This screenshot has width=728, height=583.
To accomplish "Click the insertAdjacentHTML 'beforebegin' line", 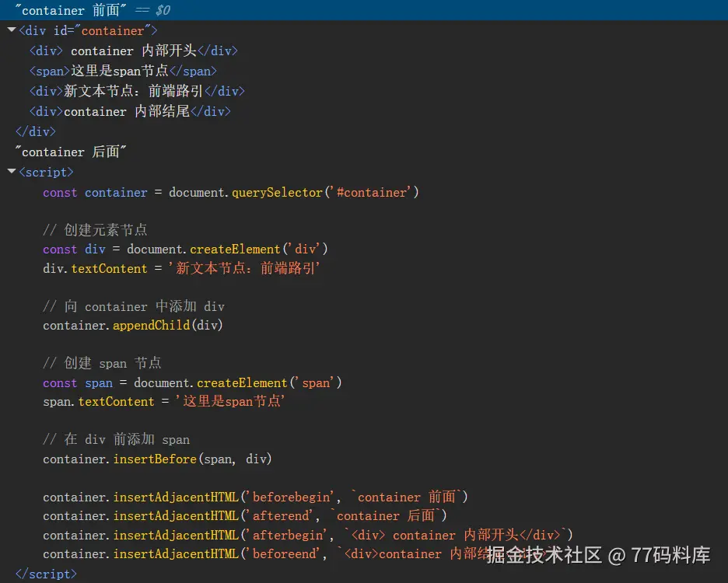I will point(255,497).
